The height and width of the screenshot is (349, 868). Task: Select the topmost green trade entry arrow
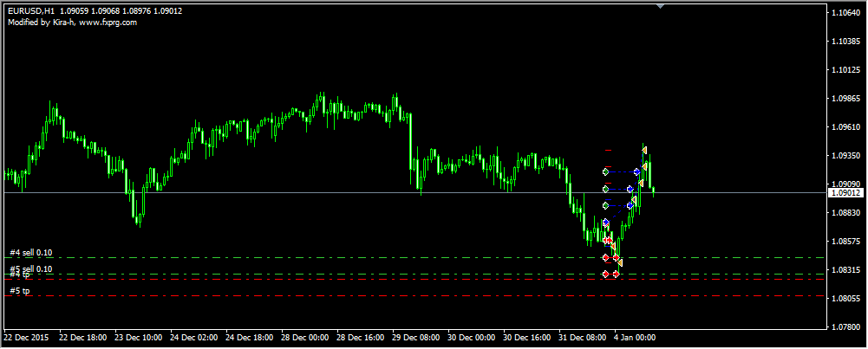tap(605, 172)
